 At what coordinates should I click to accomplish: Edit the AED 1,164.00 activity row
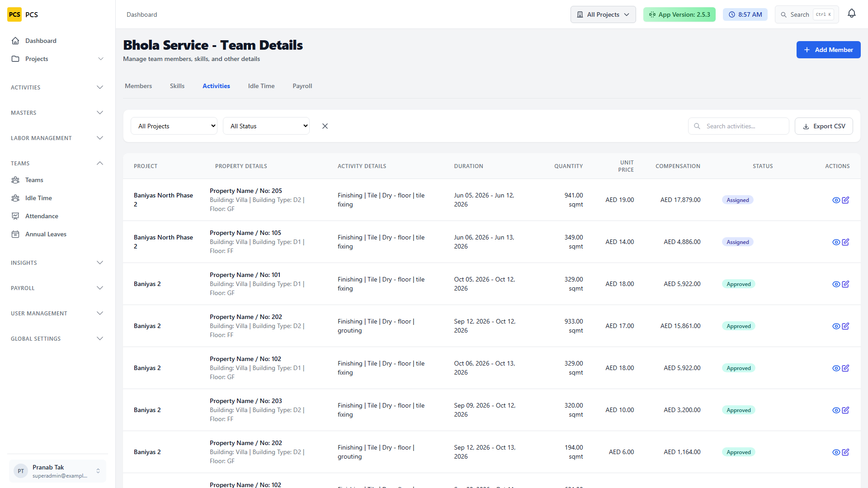[x=845, y=452]
